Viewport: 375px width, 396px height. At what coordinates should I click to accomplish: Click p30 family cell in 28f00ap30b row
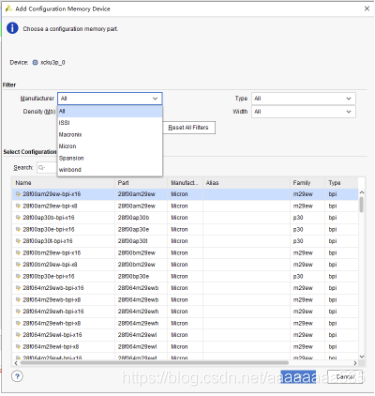point(307,218)
